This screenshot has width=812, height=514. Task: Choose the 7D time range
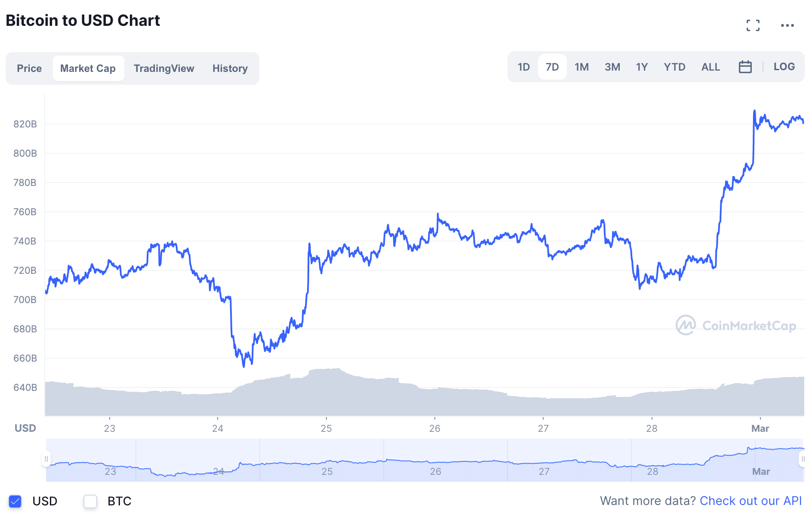point(552,67)
